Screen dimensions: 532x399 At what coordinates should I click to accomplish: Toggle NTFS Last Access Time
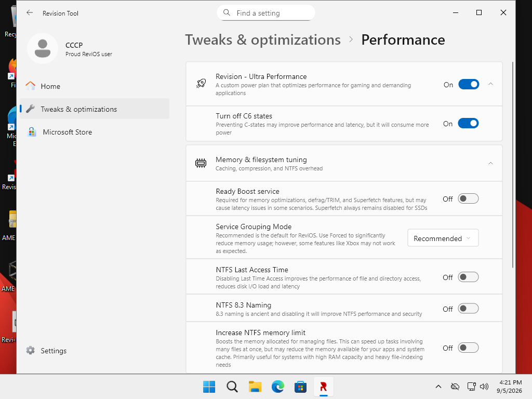point(468,277)
